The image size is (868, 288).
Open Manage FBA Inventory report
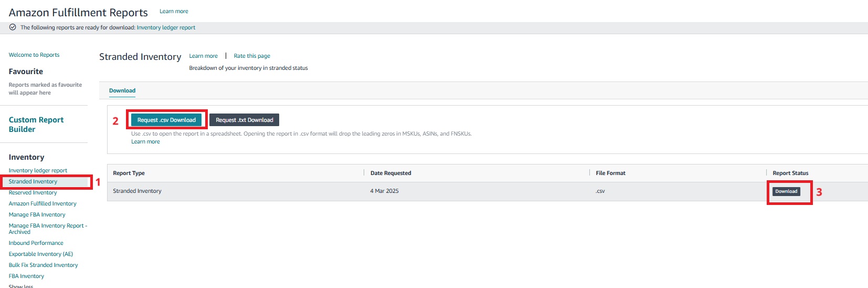tap(37, 214)
